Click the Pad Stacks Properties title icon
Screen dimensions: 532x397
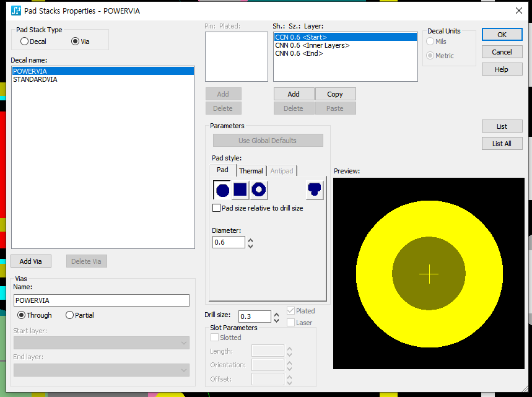(x=16, y=11)
